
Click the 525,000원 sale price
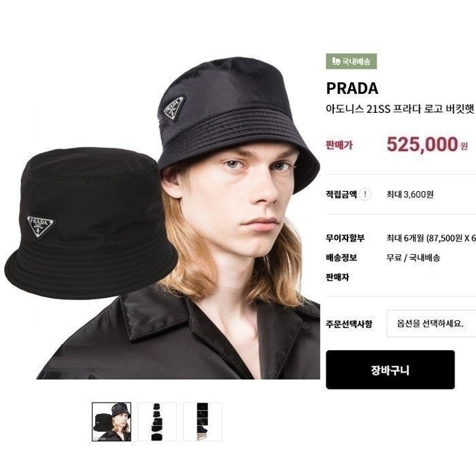tap(427, 144)
